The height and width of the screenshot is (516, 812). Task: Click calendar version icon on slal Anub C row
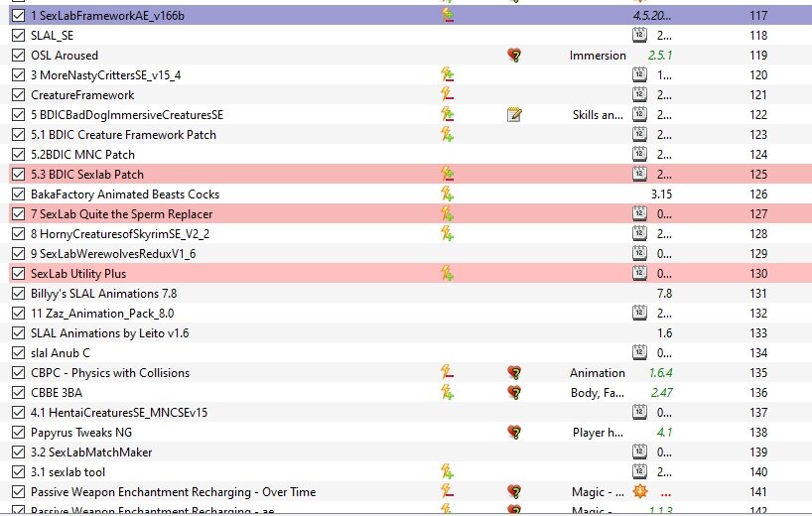tap(639, 352)
